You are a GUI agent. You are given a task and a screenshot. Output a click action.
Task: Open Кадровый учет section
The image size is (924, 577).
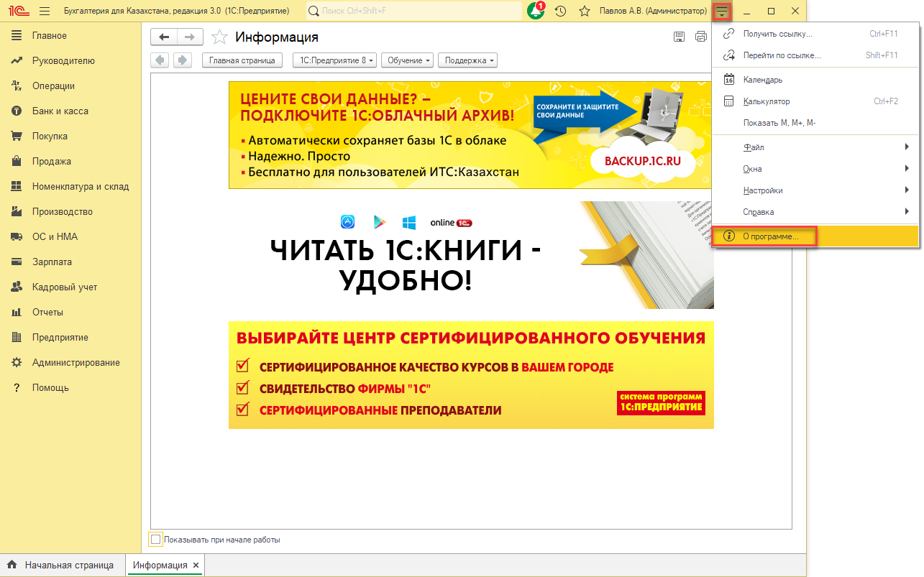point(70,287)
